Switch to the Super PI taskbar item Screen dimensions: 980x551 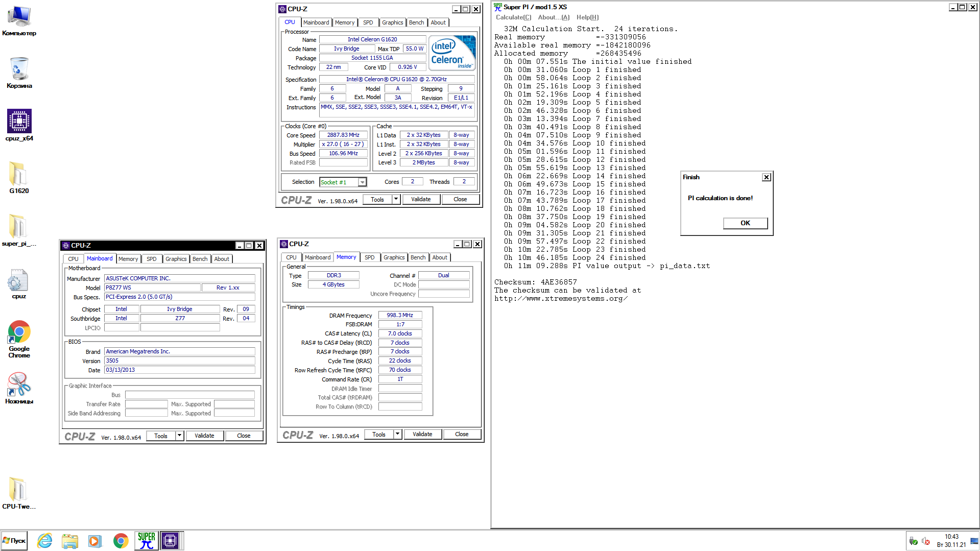(x=147, y=541)
